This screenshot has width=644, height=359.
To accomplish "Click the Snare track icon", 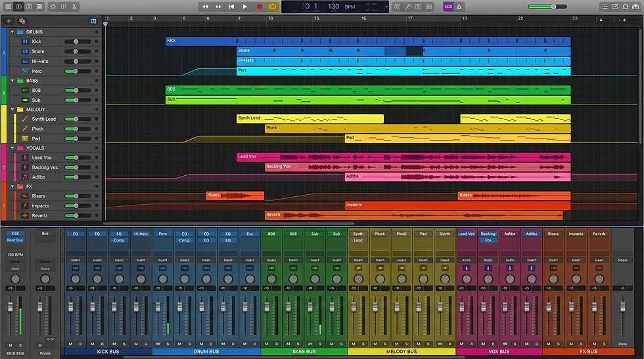I will point(25,51).
